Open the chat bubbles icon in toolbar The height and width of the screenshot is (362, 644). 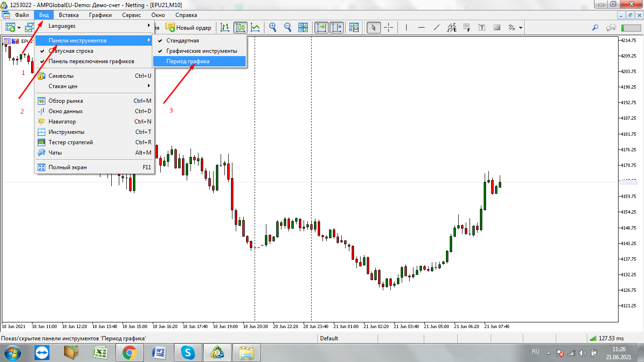click(611, 27)
